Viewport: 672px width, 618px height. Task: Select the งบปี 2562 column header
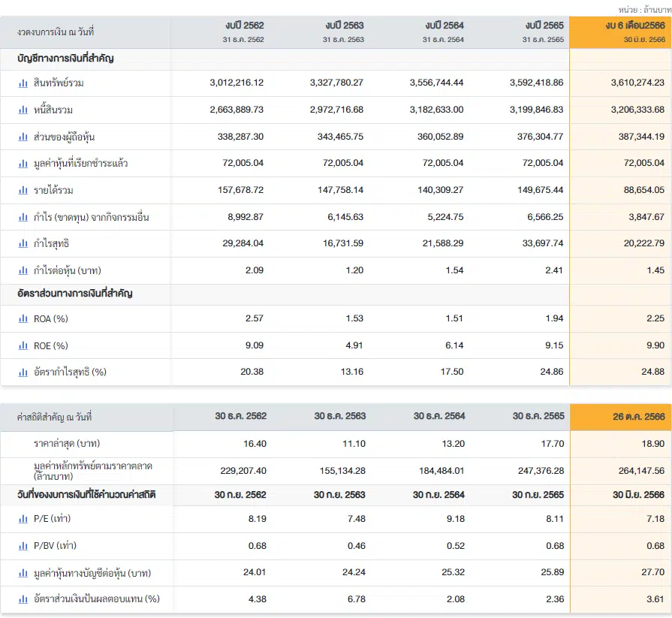(x=243, y=32)
